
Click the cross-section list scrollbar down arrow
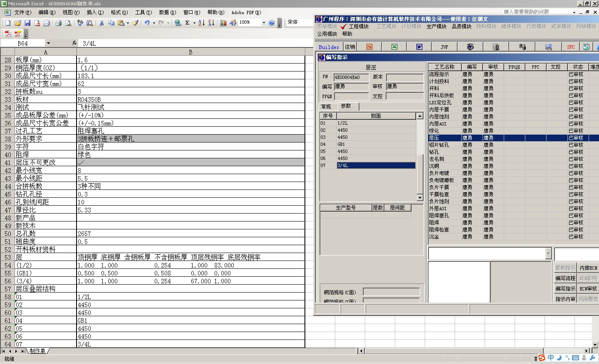pyautogui.click(x=420, y=198)
